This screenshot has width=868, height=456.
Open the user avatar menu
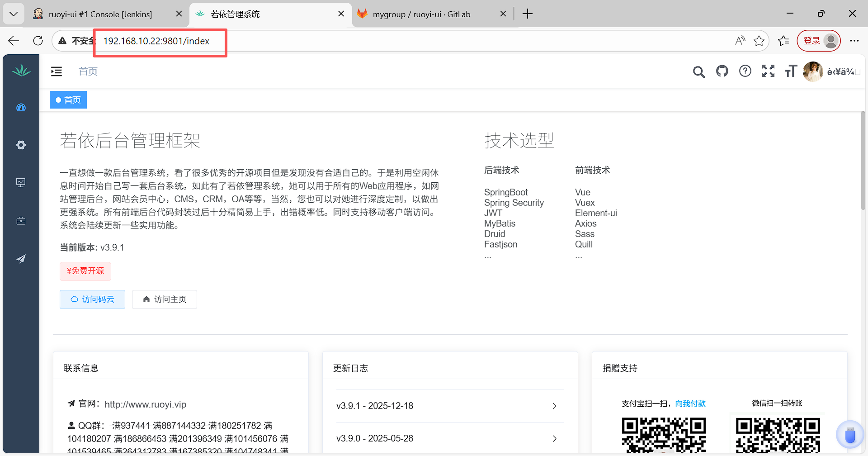pyautogui.click(x=813, y=71)
